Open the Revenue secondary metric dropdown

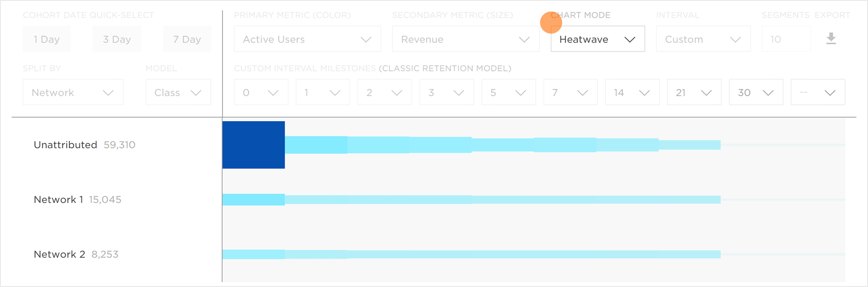[465, 39]
